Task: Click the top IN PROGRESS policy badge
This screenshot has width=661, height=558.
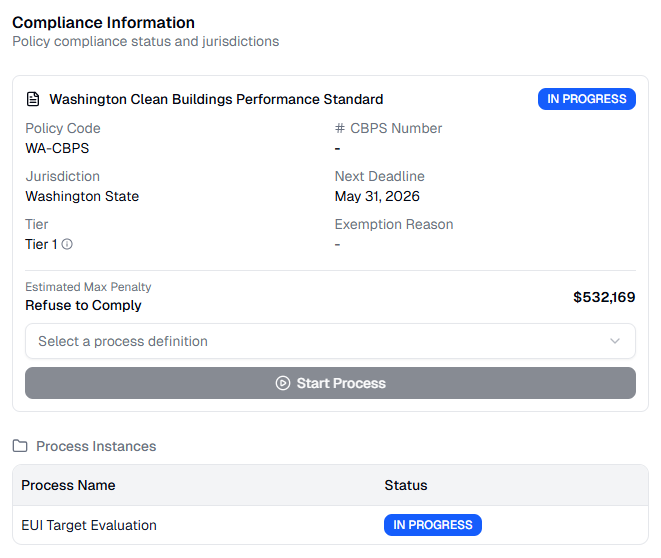Action: [586, 99]
